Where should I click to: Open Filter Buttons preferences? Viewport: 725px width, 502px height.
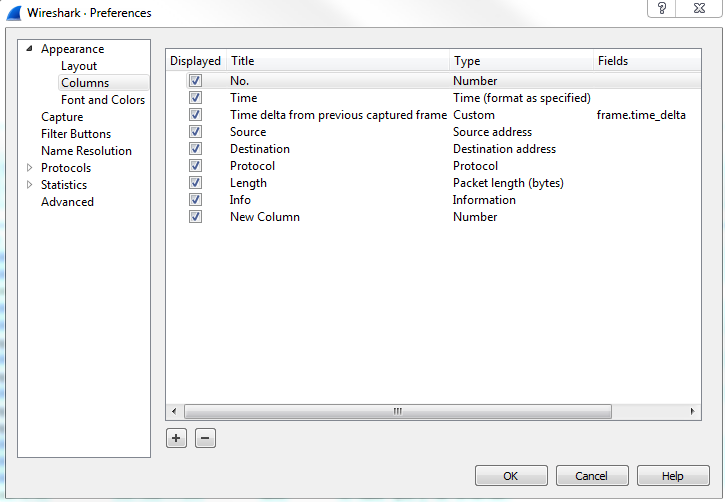(76, 134)
